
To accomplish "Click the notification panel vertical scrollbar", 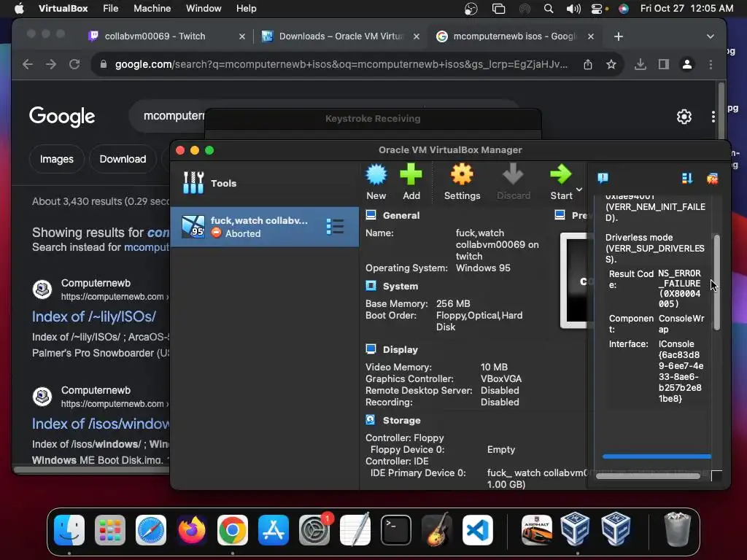I will [x=716, y=282].
